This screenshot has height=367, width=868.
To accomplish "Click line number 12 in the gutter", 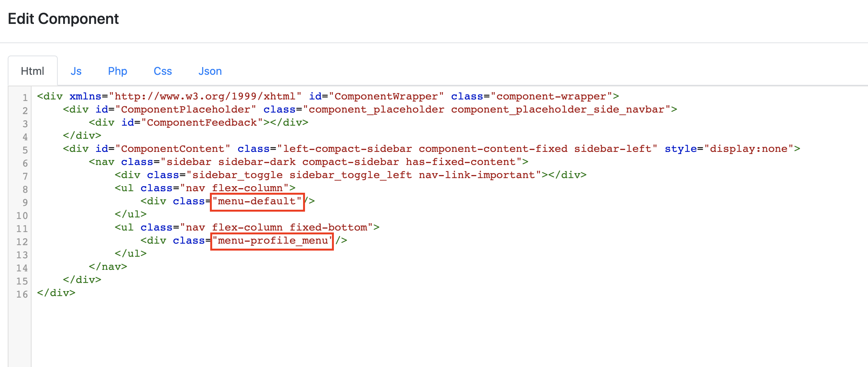I will [22, 241].
